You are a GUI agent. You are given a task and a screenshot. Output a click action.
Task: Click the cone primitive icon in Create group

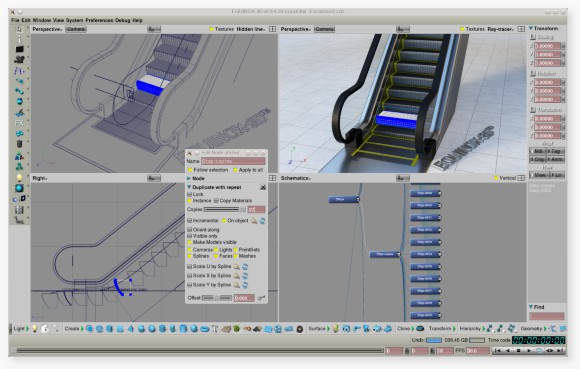click(x=131, y=328)
